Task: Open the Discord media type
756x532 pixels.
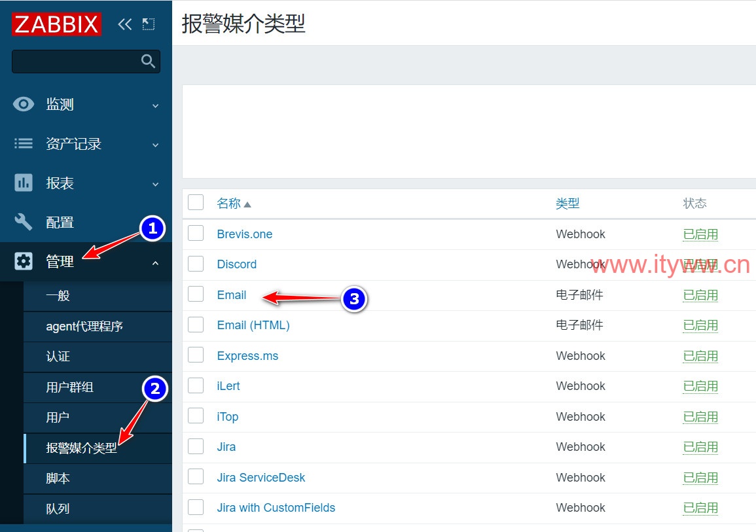Action: (237, 264)
